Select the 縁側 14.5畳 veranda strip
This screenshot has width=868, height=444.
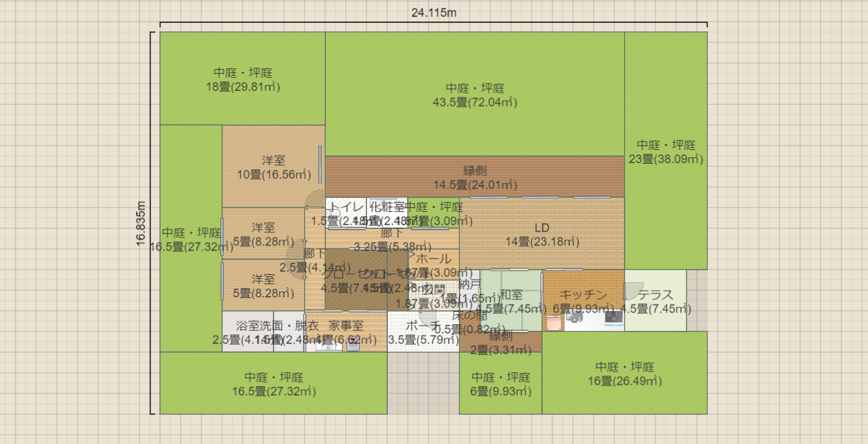click(x=474, y=176)
